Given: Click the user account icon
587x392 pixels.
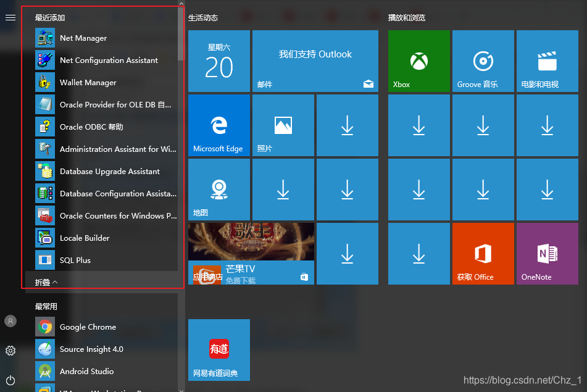Looking at the screenshot, I should pos(10,321).
